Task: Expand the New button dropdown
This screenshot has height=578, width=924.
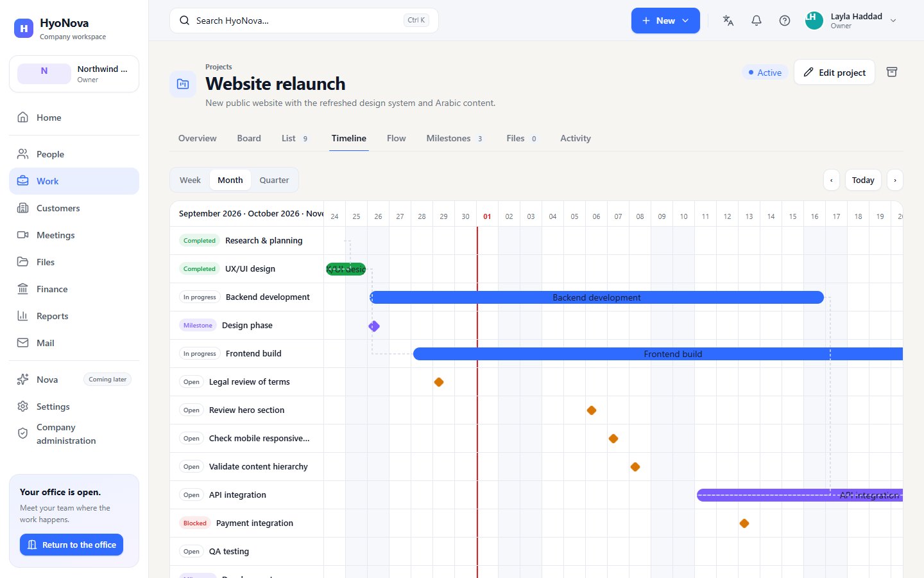Action: click(x=665, y=21)
